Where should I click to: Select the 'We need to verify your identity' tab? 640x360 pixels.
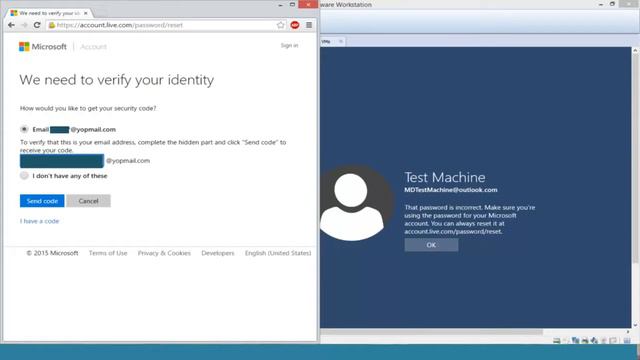pos(49,13)
